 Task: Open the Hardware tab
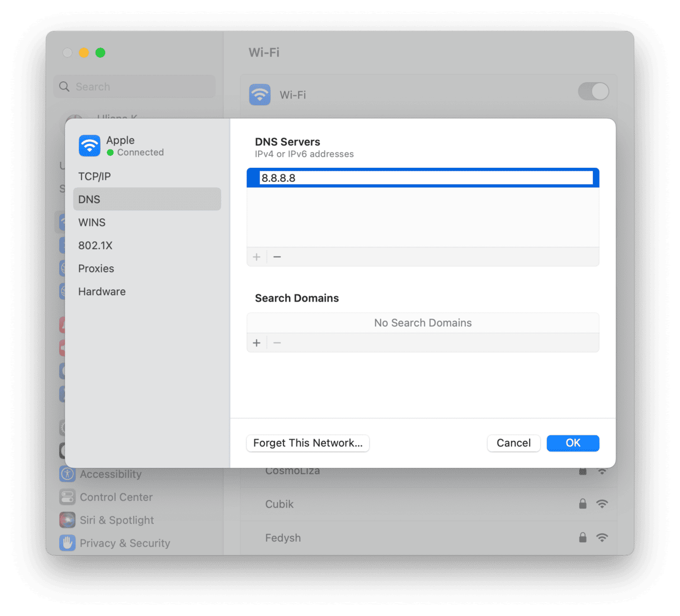(147, 291)
